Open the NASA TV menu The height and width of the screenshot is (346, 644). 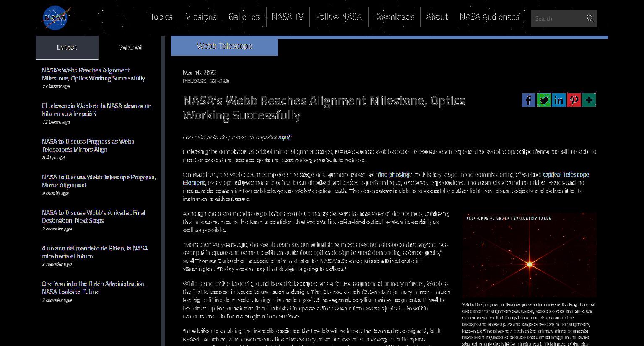(288, 17)
